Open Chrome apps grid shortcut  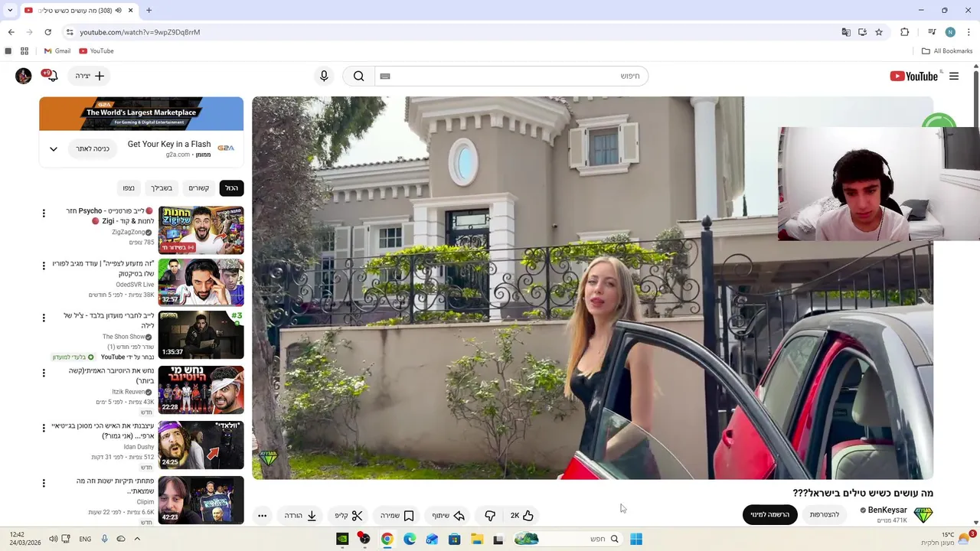tap(24, 51)
